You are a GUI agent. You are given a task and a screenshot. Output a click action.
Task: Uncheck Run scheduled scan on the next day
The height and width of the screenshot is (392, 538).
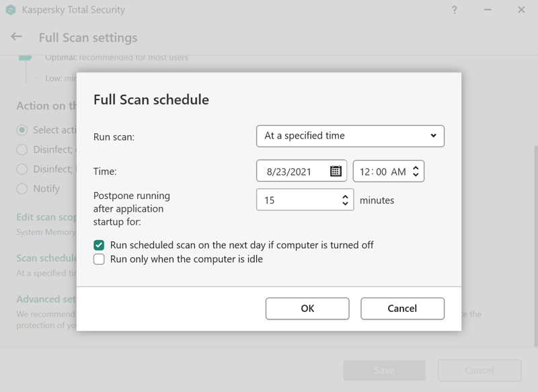click(x=99, y=245)
